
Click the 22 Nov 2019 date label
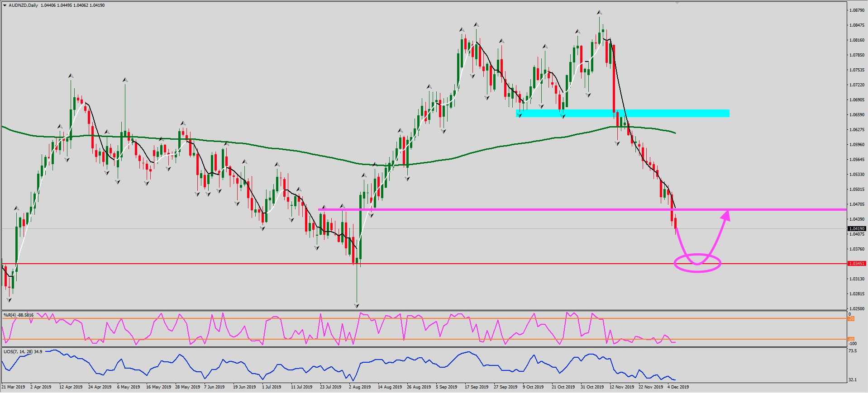(650, 387)
